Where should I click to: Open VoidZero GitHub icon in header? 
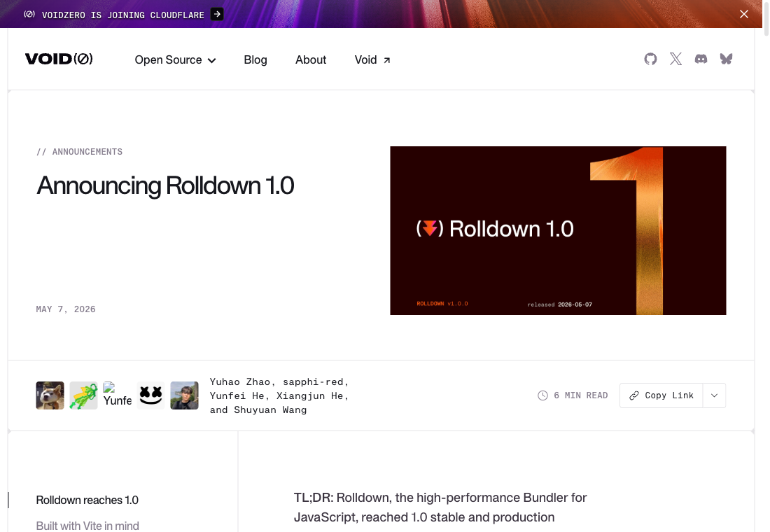650,59
